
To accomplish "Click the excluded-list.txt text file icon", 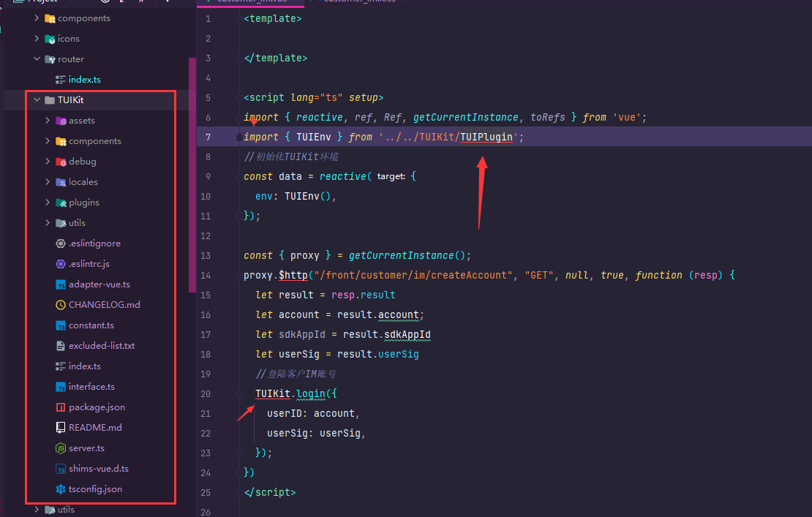I will coord(61,346).
